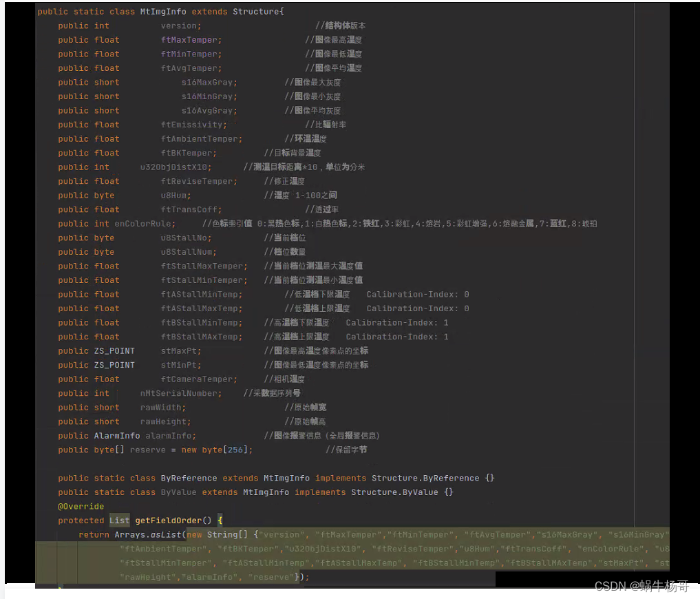Click the Arrays.asList call
Screen dimensions: 700x599
[148, 535]
